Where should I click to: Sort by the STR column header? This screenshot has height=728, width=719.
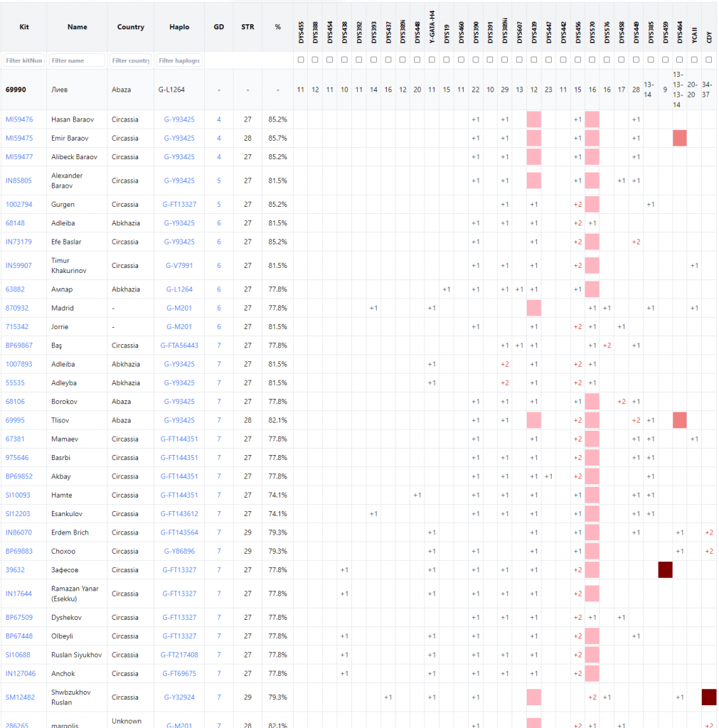(247, 27)
